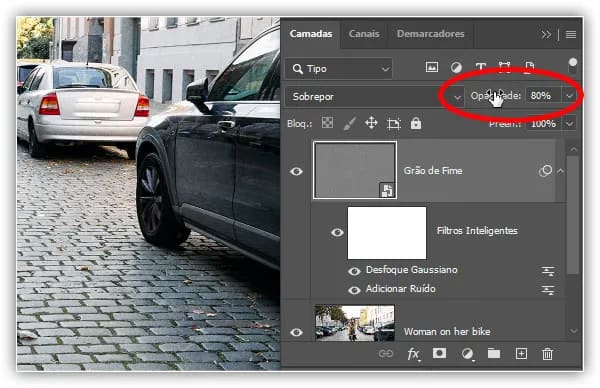This screenshot has width=600, height=388.
Task: Click the Opacidade value field showing 80%
Action: click(x=543, y=95)
